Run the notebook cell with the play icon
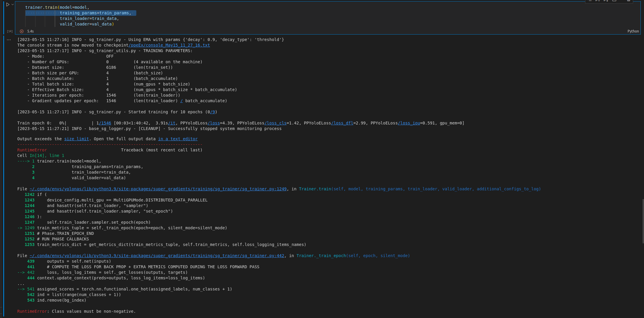This screenshot has height=318, width=644. tap(8, 4)
